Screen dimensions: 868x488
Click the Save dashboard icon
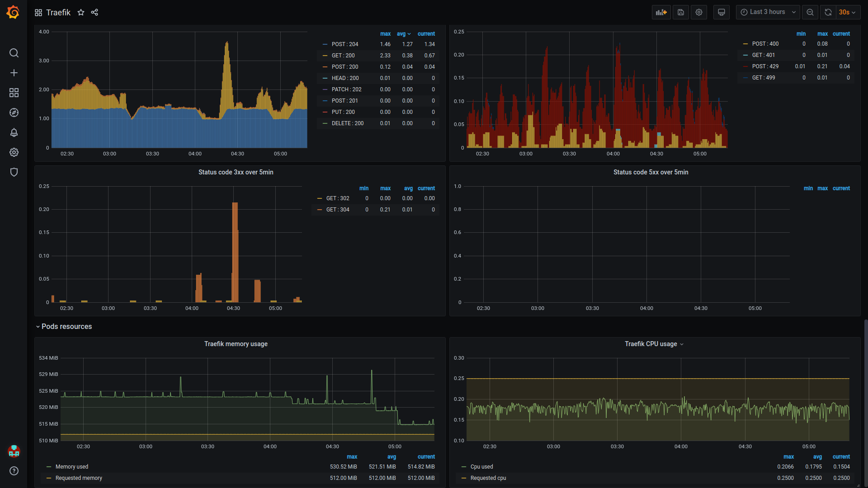coord(680,12)
